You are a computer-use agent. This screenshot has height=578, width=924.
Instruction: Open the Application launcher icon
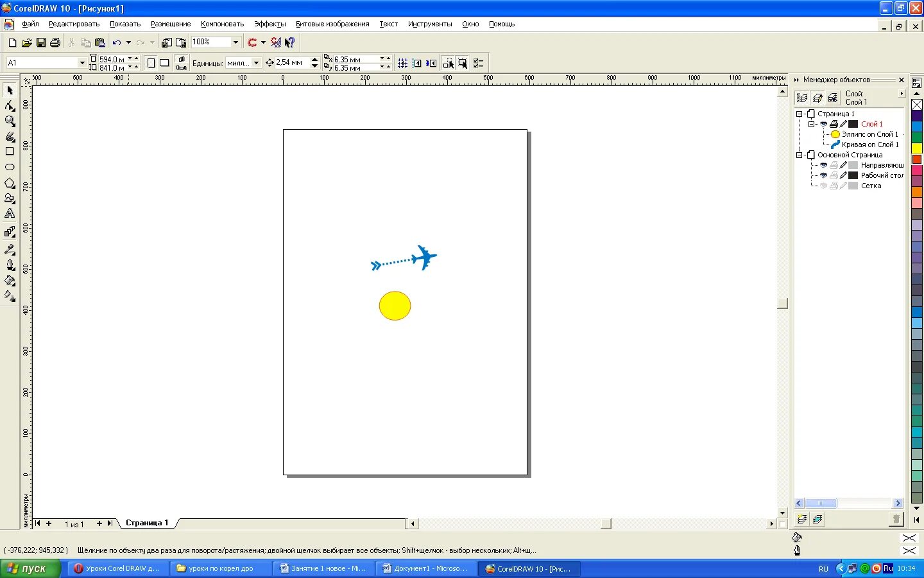point(252,42)
